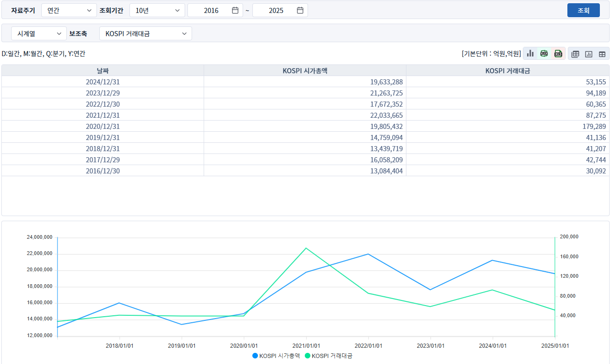Open calendar picker for start year 2016

point(235,10)
